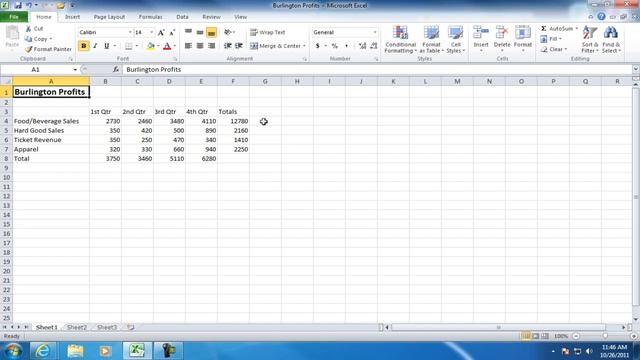This screenshot has height=360, width=640.
Task: Apply Accounting dollar number format
Action: pos(318,46)
